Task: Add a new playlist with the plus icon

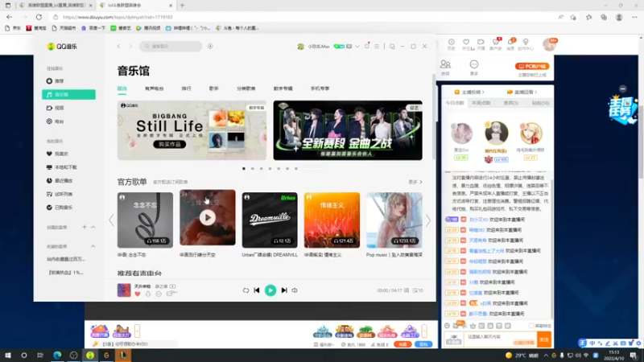Action: coord(85,227)
